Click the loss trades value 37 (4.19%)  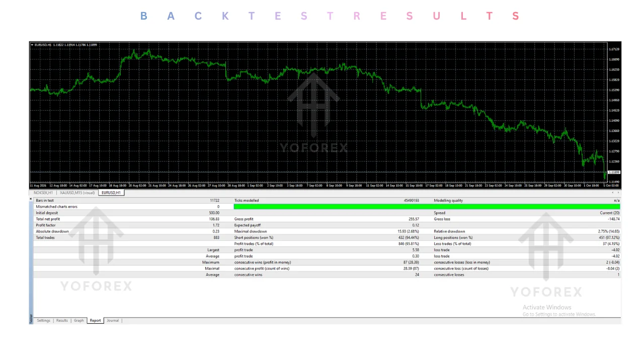tap(611, 244)
